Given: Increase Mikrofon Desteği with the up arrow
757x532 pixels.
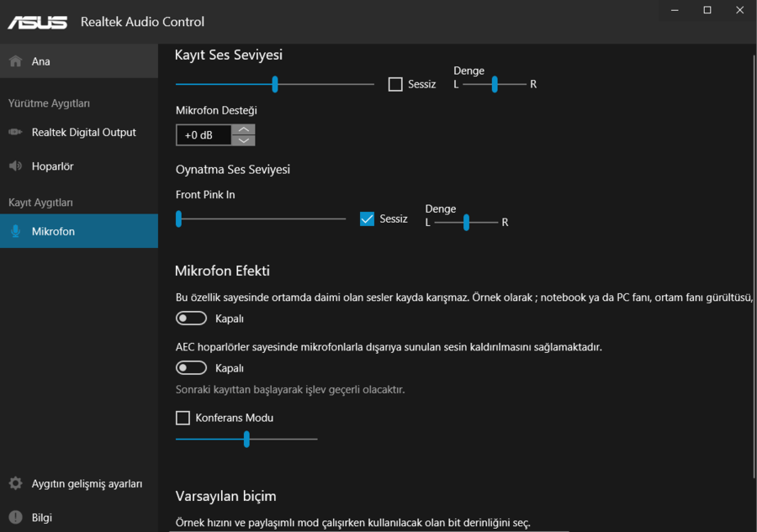Looking at the screenshot, I should 244,129.
